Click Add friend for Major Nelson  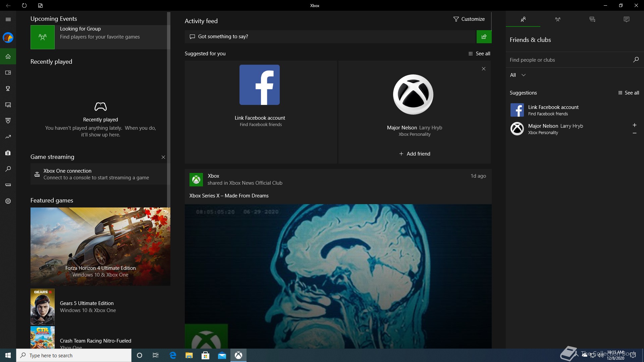[415, 154]
